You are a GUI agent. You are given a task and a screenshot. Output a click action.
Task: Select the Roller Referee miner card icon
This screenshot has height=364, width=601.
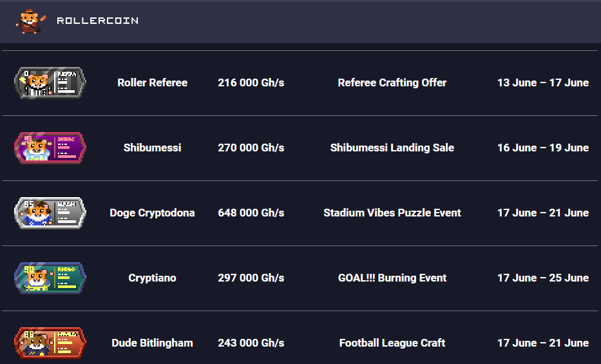pos(50,82)
